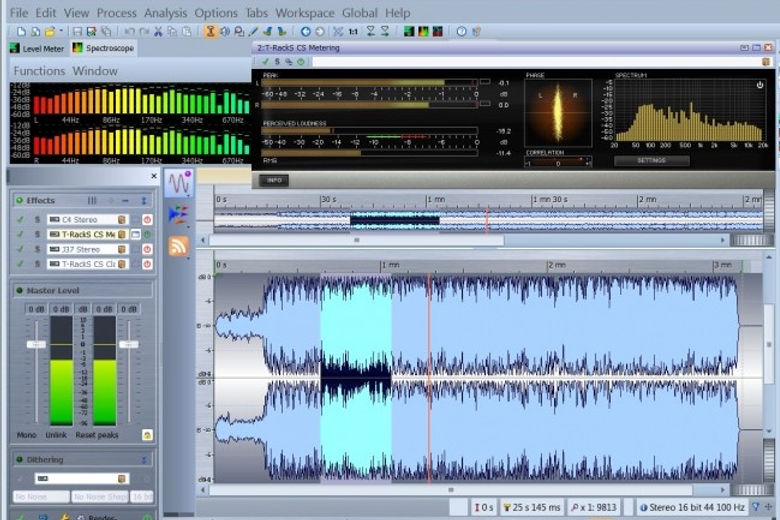
Task: Open T-RackS CS Metering plugin slot menu
Action: [122, 234]
